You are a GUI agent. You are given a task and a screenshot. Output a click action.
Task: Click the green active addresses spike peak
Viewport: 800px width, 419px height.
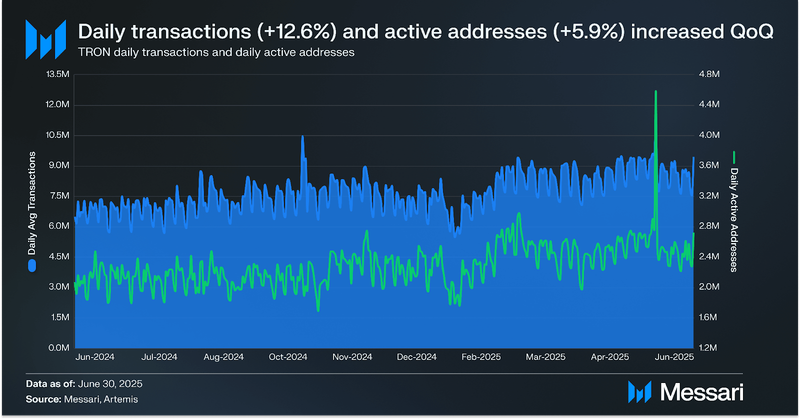click(656, 92)
